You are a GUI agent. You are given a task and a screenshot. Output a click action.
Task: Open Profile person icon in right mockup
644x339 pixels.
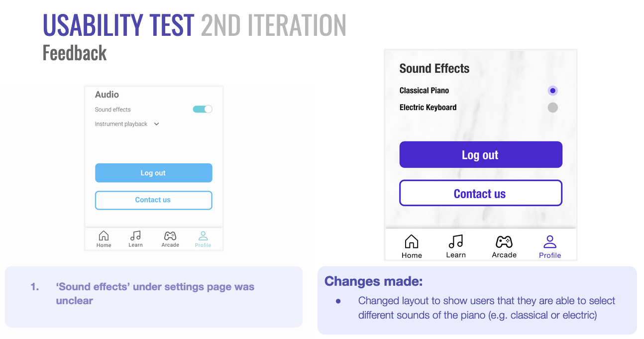coord(550,242)
